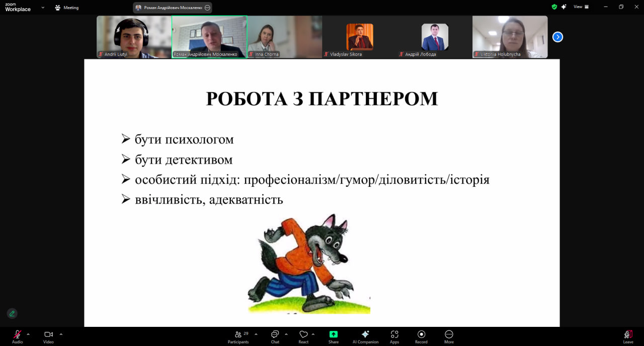Expand the Participants options arrow
The image size is (644, 346).
(x=256, y=334)
